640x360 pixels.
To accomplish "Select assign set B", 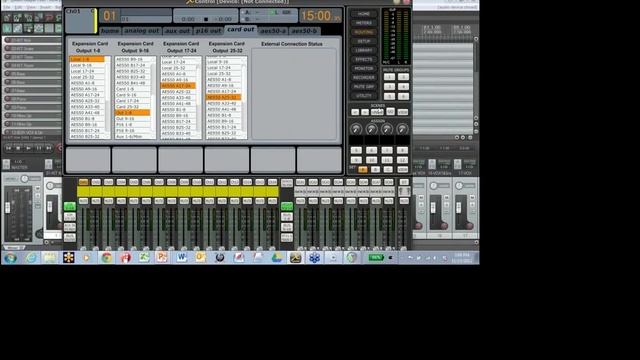I will 376,169.
